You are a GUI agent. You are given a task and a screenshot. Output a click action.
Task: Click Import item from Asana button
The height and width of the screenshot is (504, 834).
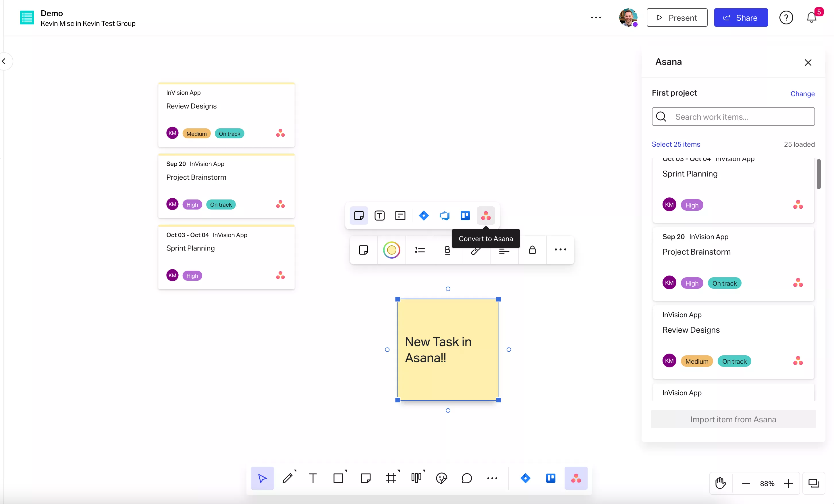(733, 419)
